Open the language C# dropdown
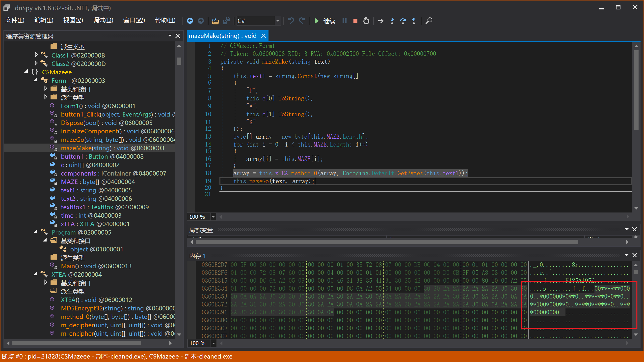Image resolution: width=644 pixels, height=362 pixels. (277, 21)
